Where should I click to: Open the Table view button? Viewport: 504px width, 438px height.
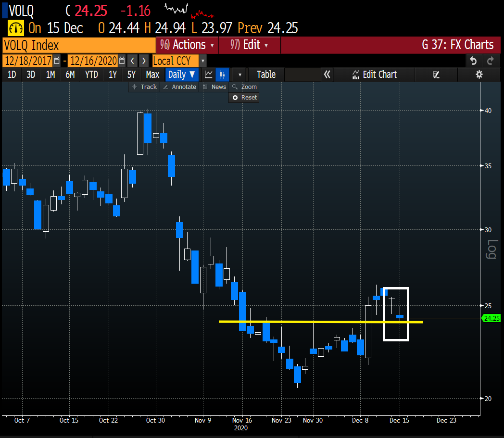pos(266,75)
